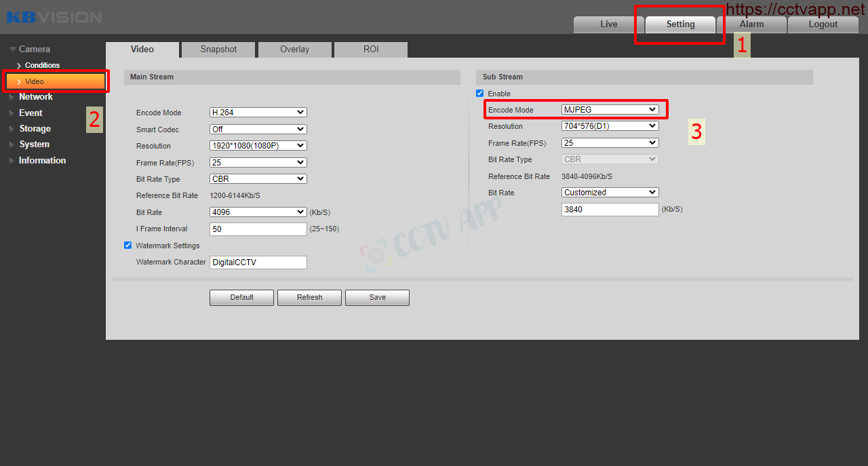Toggle the Sub Stream Enable checkbox
This screenshot has height=466, width=868.
[x=480, y=94]
